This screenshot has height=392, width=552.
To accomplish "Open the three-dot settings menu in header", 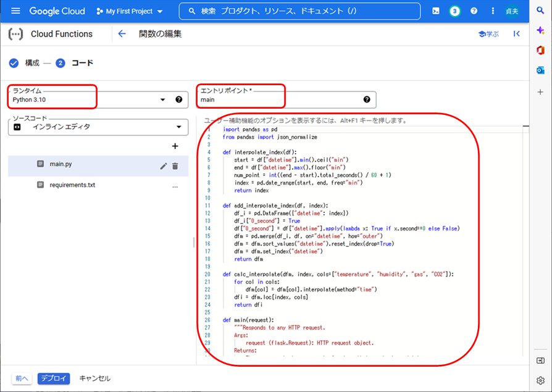I will tap(493, 11).
